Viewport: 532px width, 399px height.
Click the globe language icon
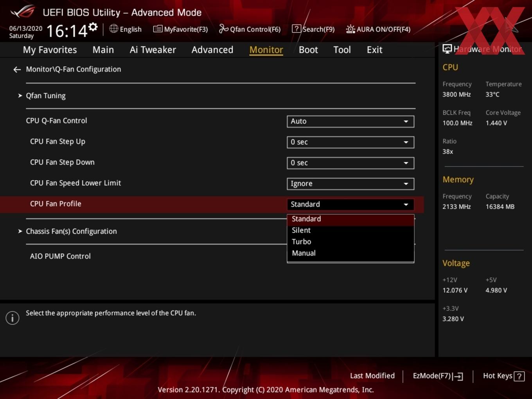pos(113,29)
